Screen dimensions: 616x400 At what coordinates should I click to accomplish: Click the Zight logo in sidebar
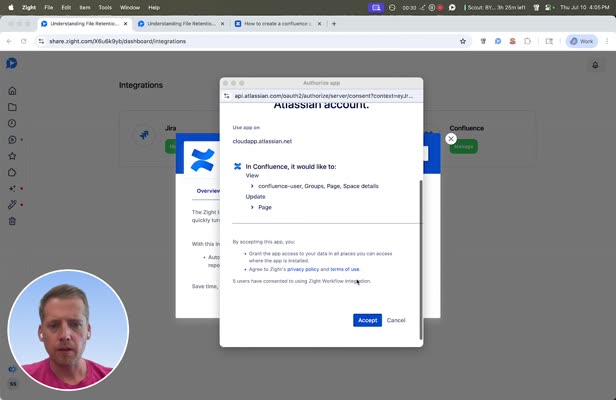click(x=12, y=63)
